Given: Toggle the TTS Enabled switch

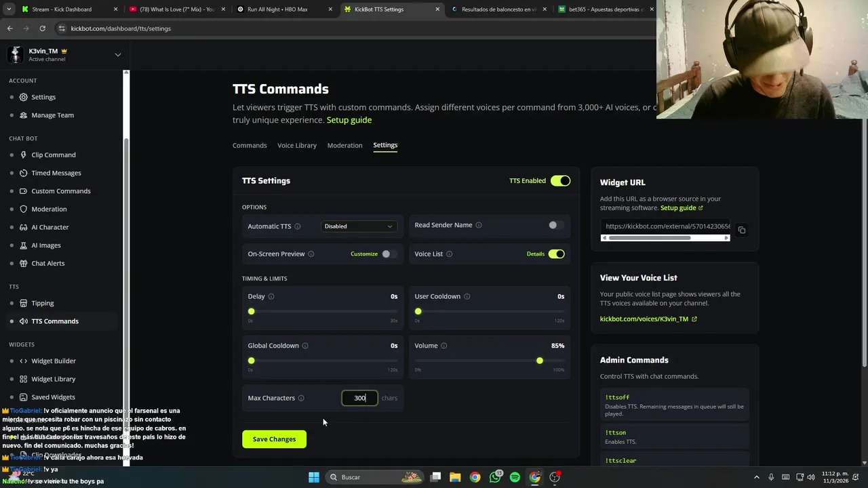Looking at the screenshot, I should click(x=560, y=181).
